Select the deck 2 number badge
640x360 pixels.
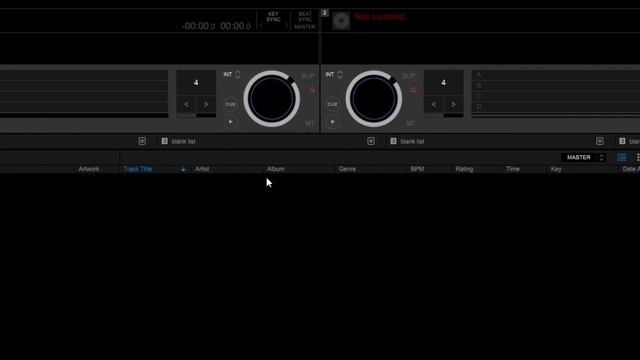pyautogui.click(x=324, y=13)
